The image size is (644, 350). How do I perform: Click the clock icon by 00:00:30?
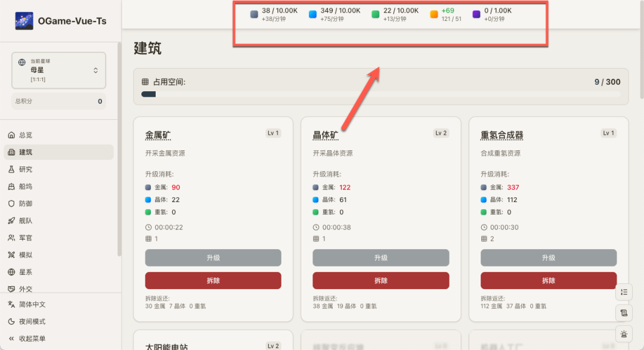pyautogui.click(x=484, y=227)
